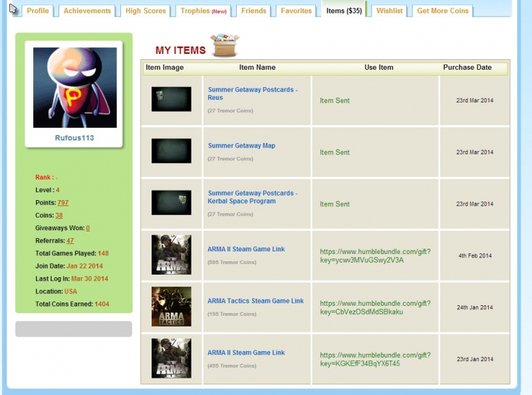This screenshot has height=395, width=532.
Task: Click the Purchase Date column header
Action: pos(467,67)
